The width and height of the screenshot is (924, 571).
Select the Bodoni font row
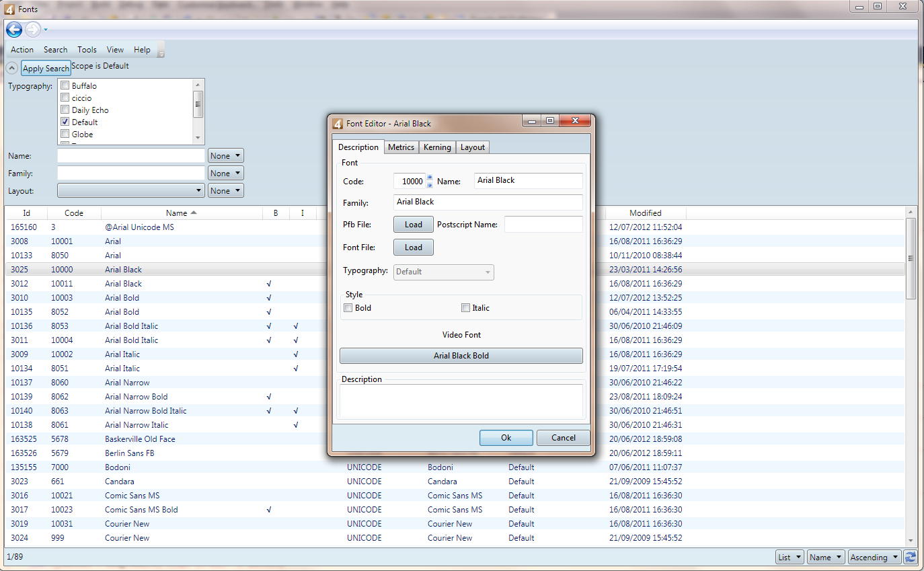coord(455,467)
